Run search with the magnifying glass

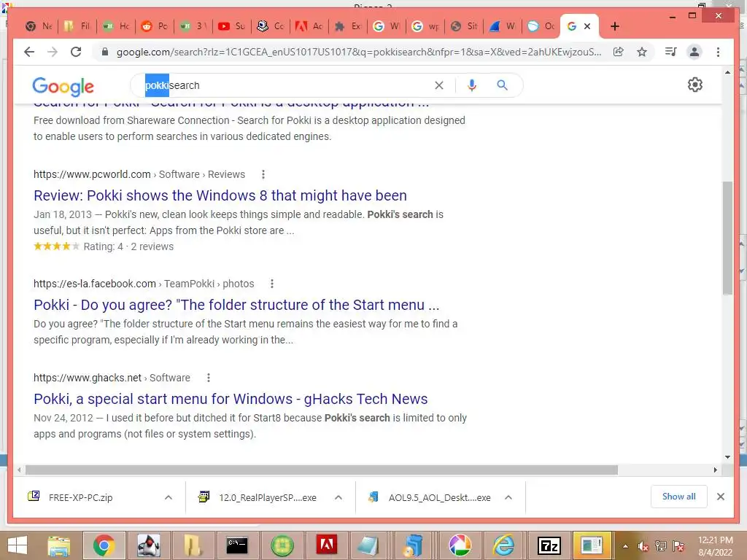click(502, 85)
